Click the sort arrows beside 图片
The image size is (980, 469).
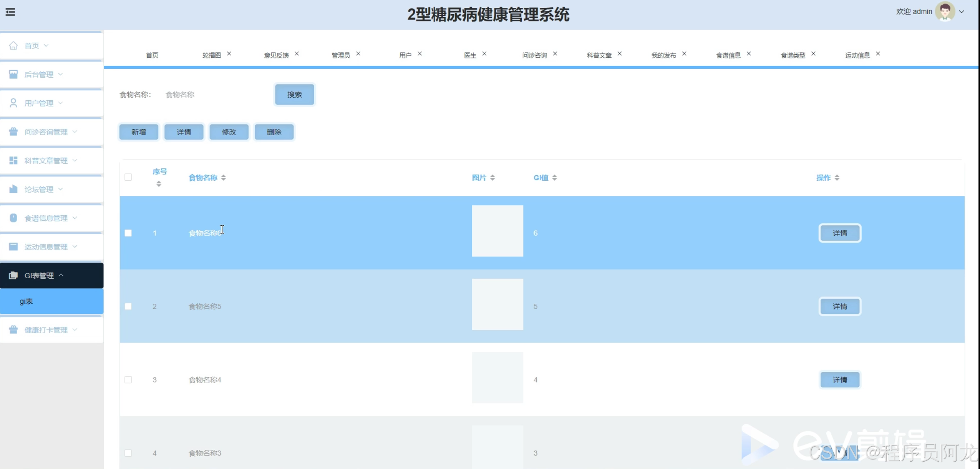492,178
